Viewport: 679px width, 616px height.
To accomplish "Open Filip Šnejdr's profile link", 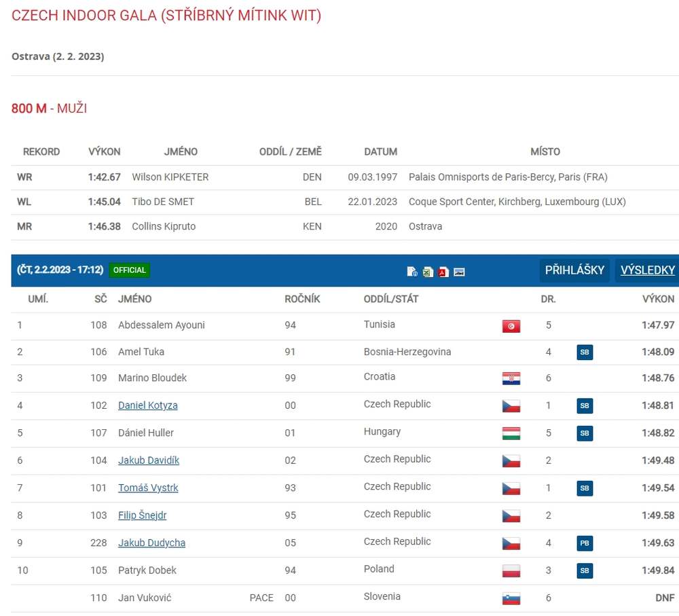I will (142, 515).
